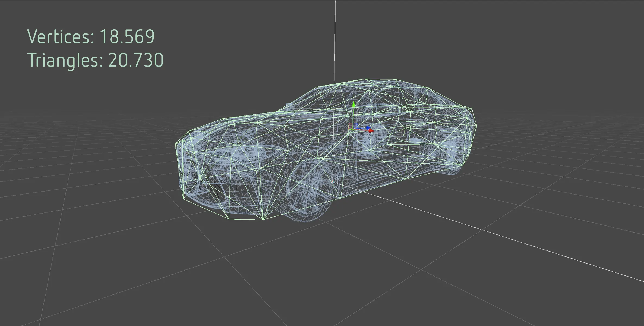The height and width of the screenshot is (326, 644).
Task: Click the small red marker near front wheel
Action: pyautogui.click(x=332, y=181)
